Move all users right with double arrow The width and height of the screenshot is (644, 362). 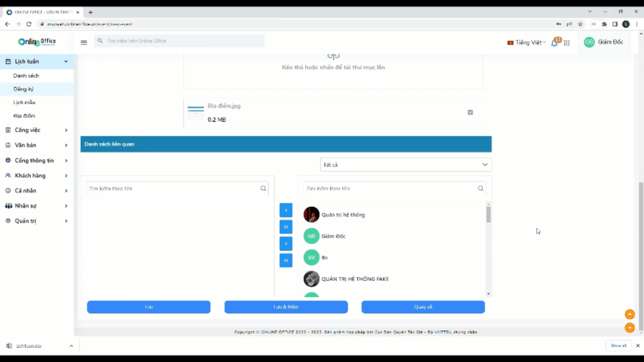(286, 227)
